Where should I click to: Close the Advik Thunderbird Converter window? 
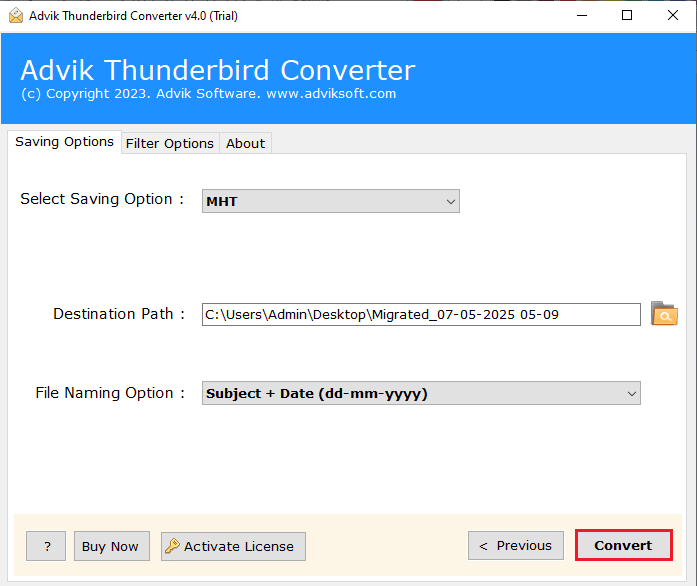(673, 16)
